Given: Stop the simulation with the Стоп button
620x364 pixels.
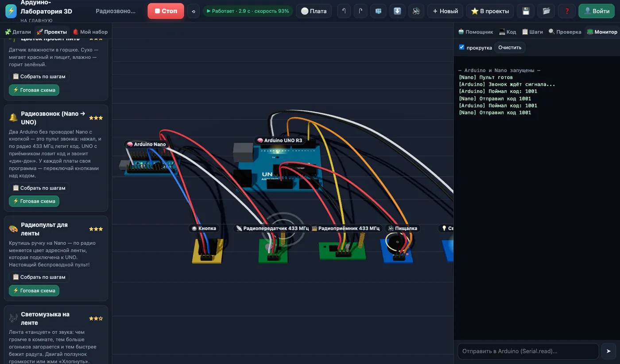Looking at the screenshot, I should pos(166,11).
